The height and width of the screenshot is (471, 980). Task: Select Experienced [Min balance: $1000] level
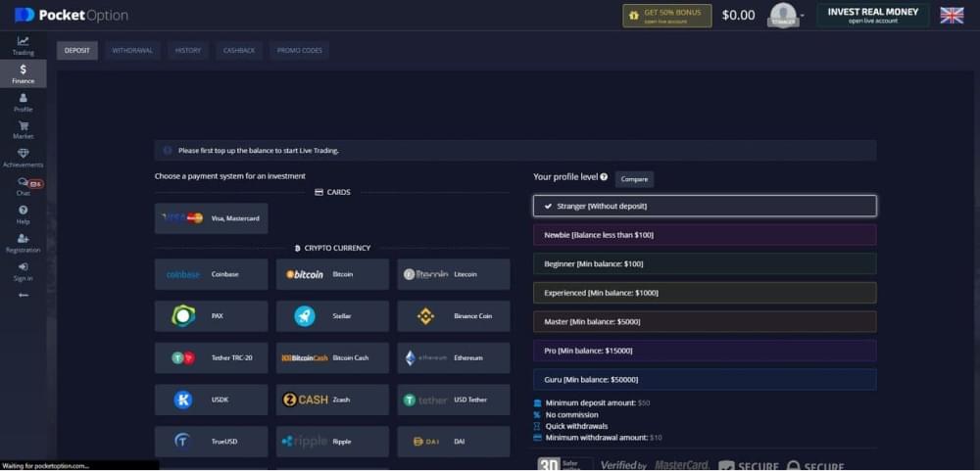pos(705,293)
